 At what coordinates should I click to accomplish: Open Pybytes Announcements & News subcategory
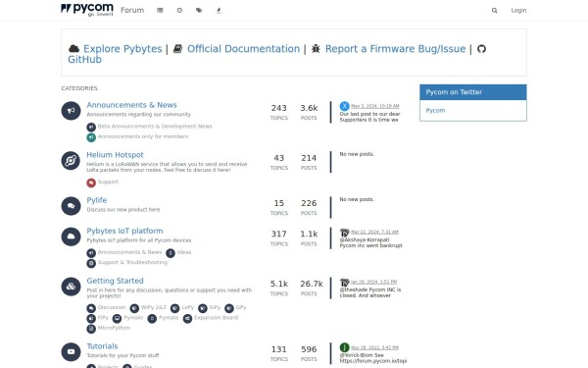(129, 252)
